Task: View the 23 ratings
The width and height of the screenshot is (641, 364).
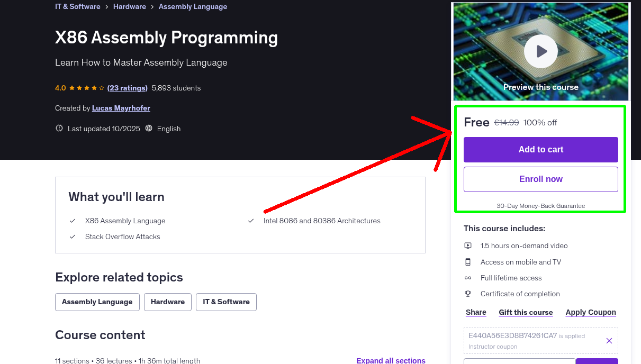Action: (127, 88)
